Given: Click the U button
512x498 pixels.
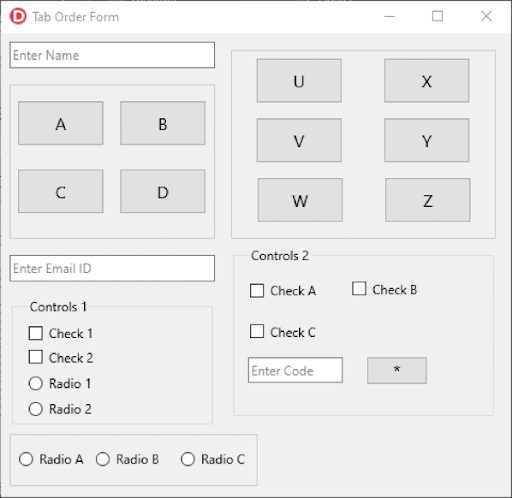Looking at the screenshot, I should pyautogui.click(x=299, y=81).
